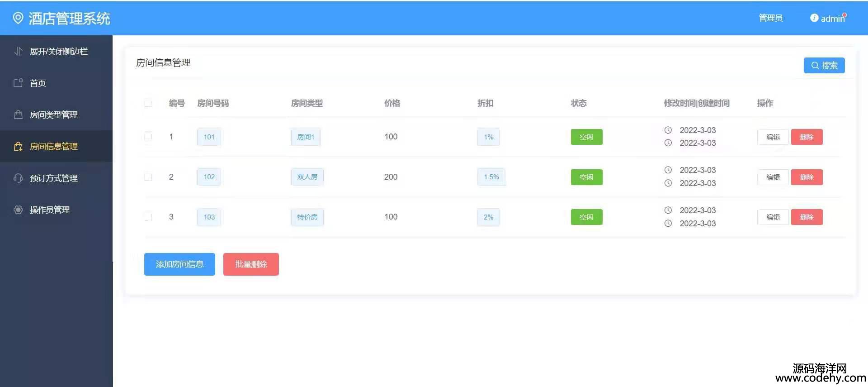Click the 添加房间信息 button
This screenshot has width=868, height=387.
[179, 264]
